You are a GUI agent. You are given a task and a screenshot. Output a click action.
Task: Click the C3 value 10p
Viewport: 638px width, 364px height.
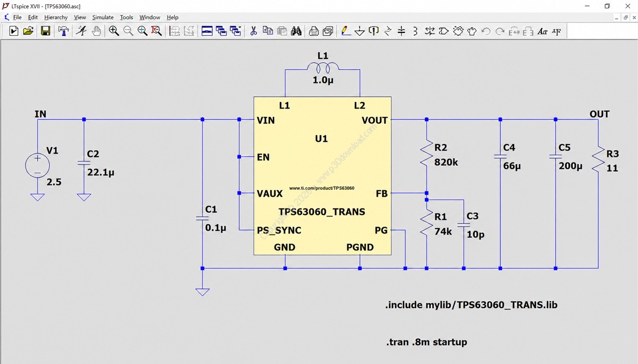(475, 234)
